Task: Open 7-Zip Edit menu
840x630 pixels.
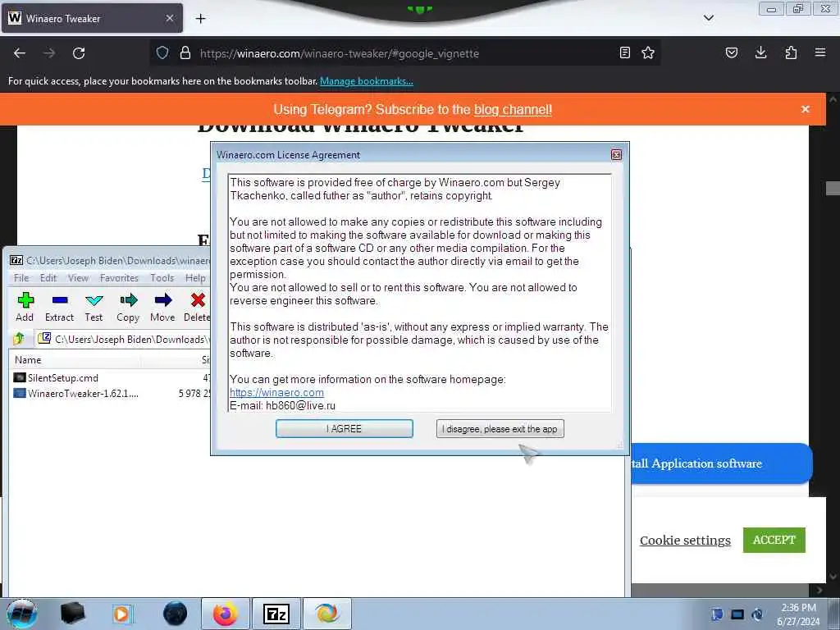Action: 48,278
